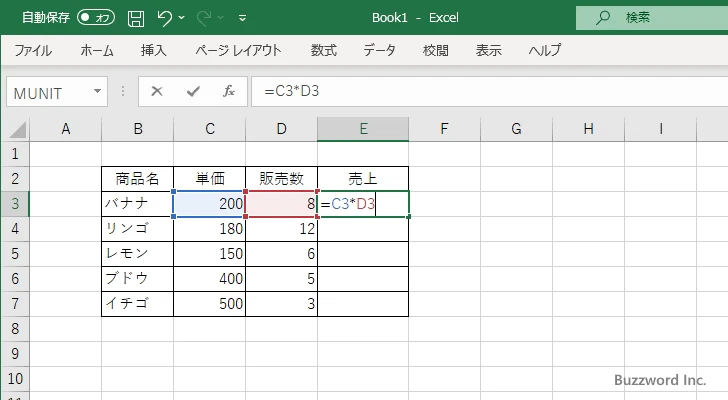Click the 販売数 header cell
The height and width of the screenshot is (400, 728).
pyautogui.click(x=281, y=179)
